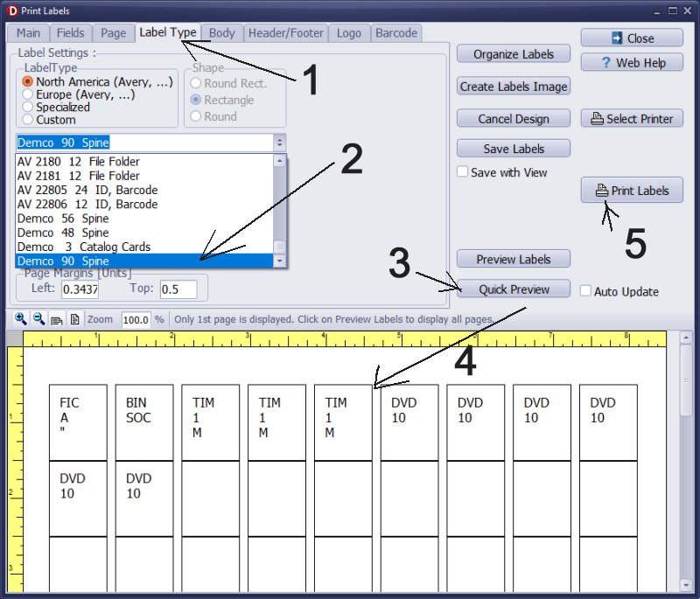Screen dimensions: 700x599
Task: Click Create Labels Image button
Action: pos(514,86)
